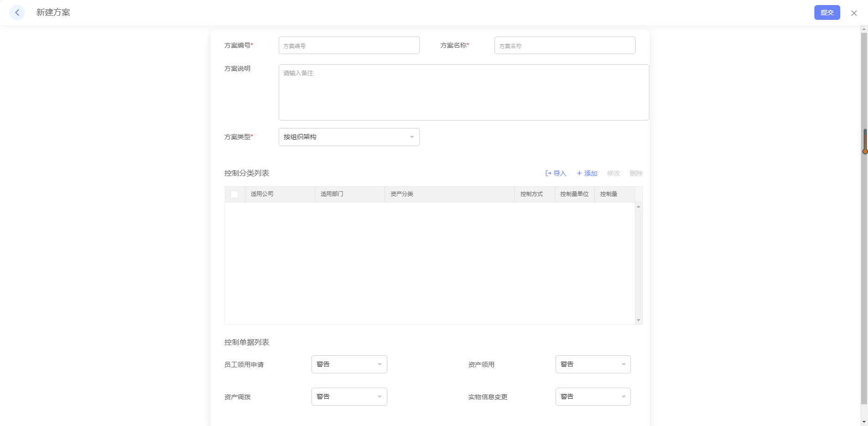
Task: Close the new plan dialog
Action: [854, 13]
